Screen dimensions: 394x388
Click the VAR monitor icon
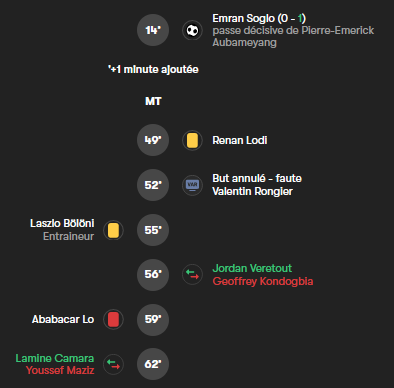192,185
